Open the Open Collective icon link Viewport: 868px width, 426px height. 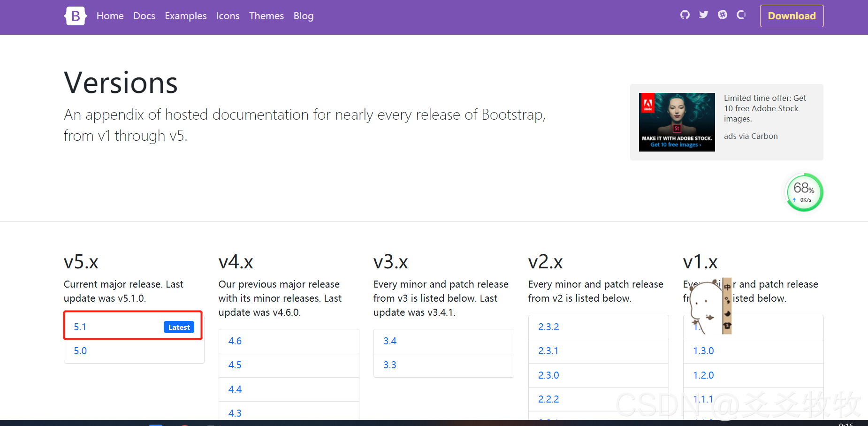coord(741,15)
